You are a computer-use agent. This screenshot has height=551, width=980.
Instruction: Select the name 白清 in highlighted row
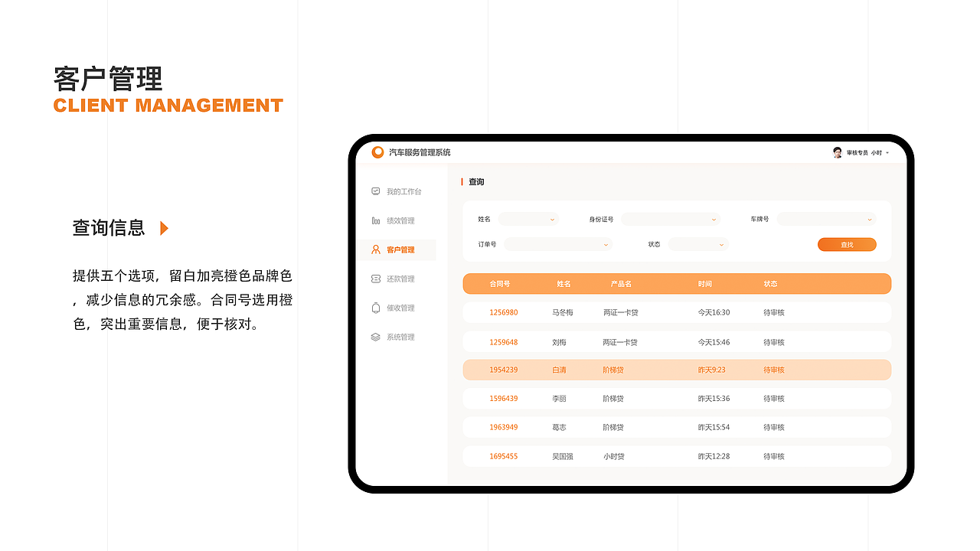pos(559,370)
